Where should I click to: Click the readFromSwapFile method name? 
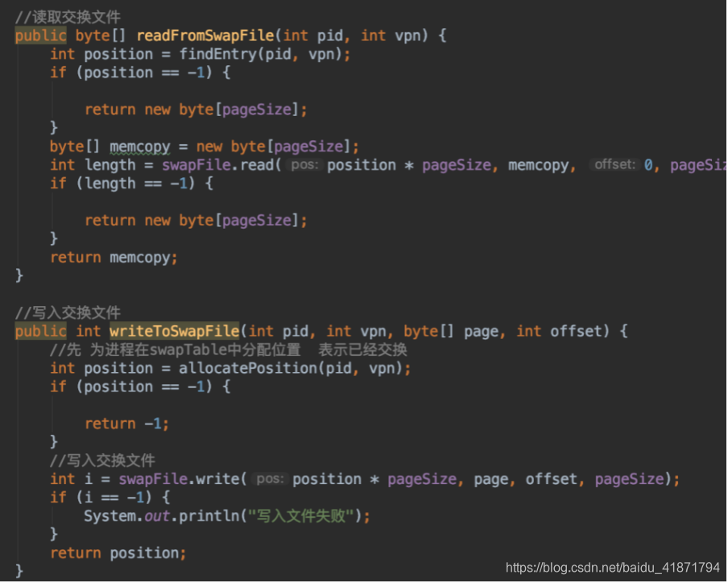(x=205, y=35)
